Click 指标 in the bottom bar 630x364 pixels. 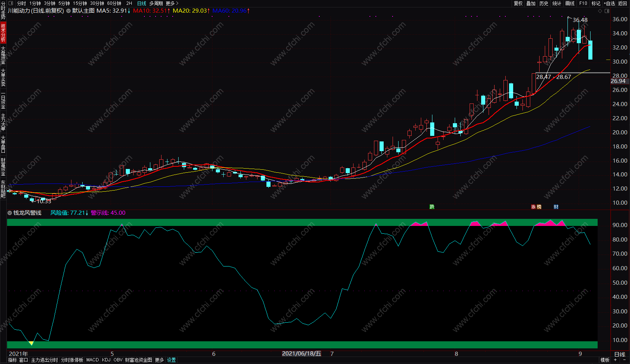point(13,360)
